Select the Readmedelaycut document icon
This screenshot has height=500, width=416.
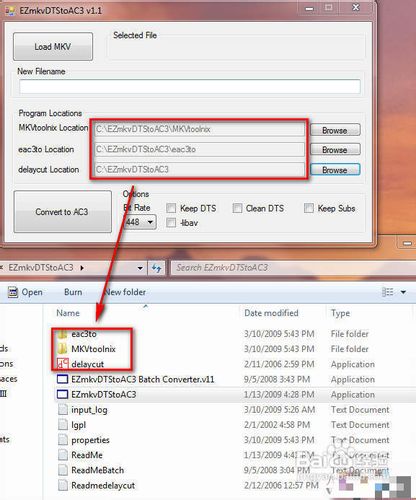coord(62,485)
